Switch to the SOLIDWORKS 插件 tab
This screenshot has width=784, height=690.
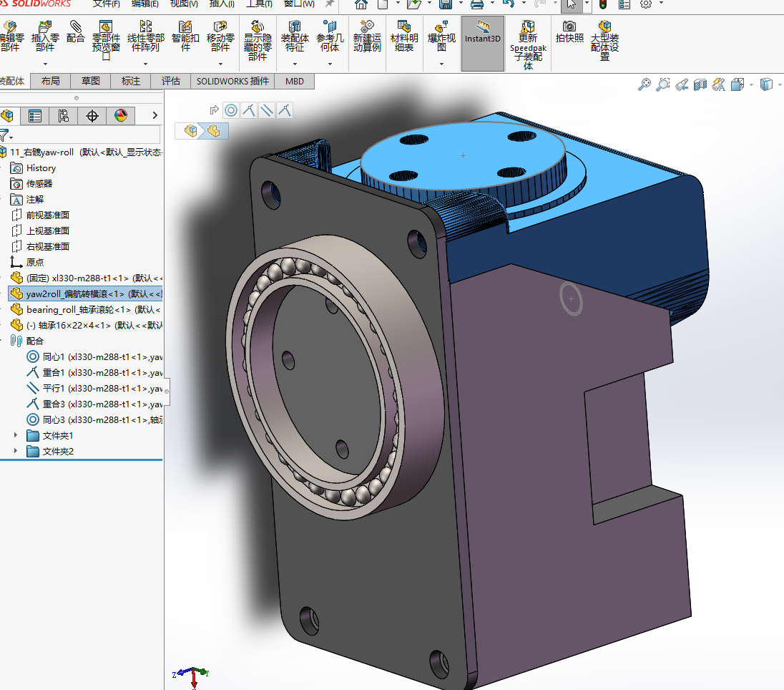[x=232, y=81]
